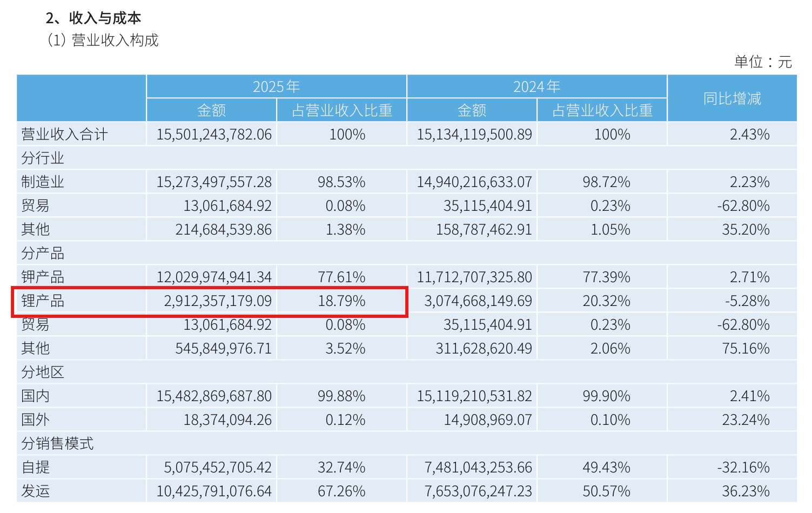This screenshot has width=812, height=513.
Task: Click the 制造业 row label
Action: [43, 182]
